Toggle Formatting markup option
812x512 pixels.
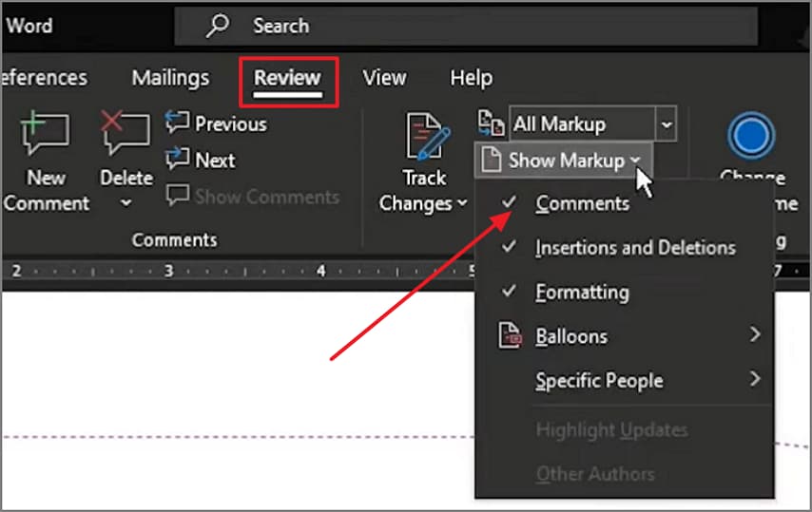(582, 293)
